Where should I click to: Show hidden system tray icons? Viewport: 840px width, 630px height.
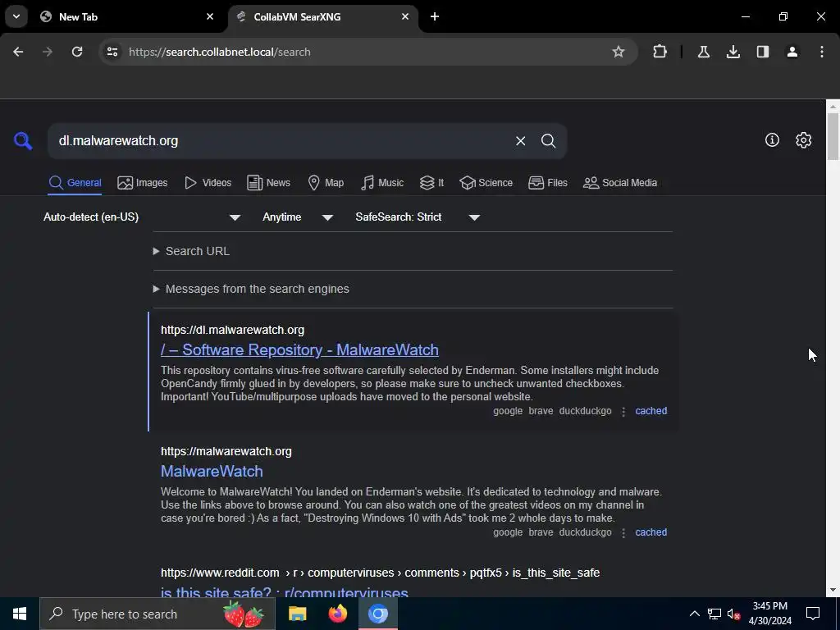(x=694, y=614)
